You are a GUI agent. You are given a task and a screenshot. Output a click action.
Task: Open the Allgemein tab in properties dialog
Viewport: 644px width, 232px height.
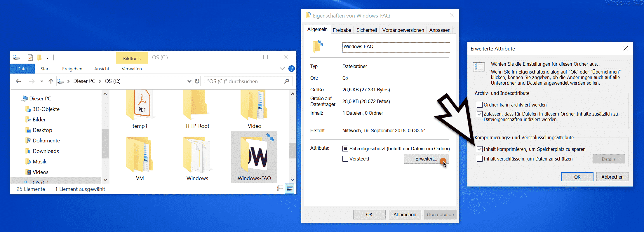[x=317, y=29]
